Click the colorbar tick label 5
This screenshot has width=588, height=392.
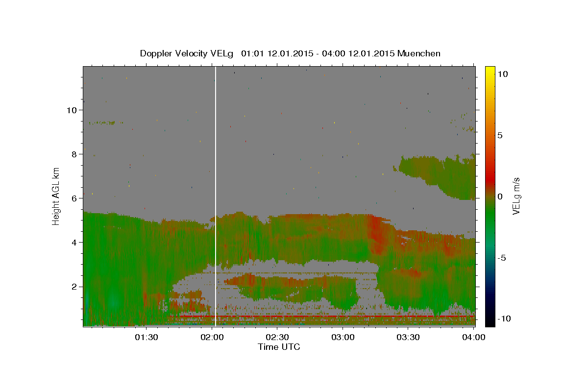(500, 135)
